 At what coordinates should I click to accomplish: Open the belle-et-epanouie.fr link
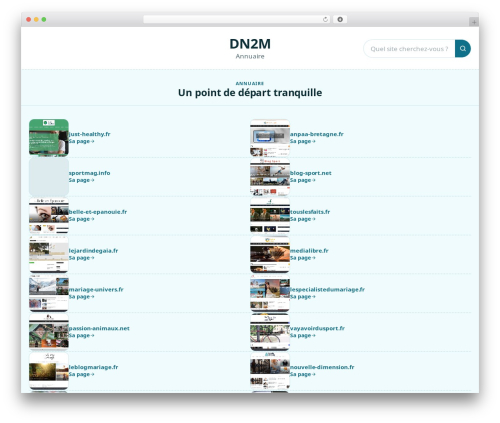98,212
